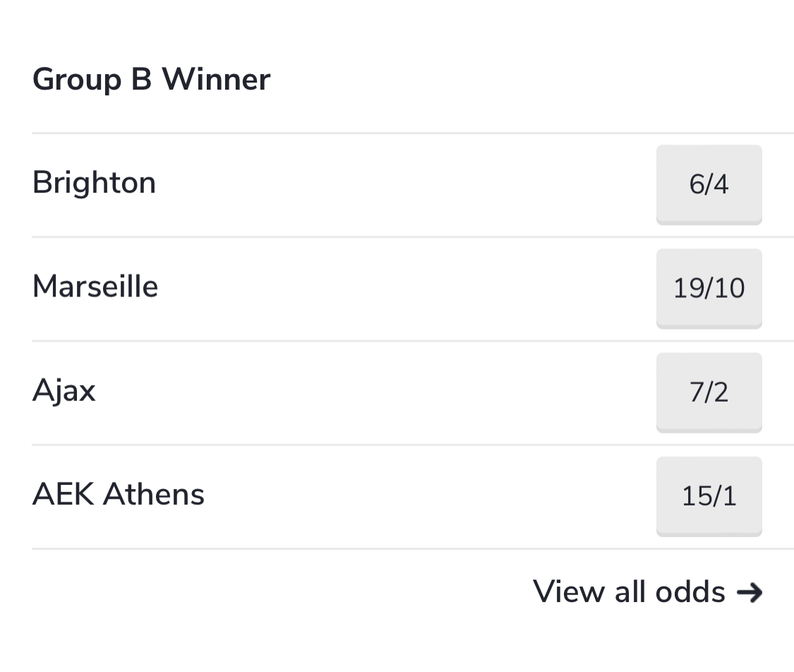
Task: Click the Group B Winner heading
Action: pyautogui.click(x=152, y=80)
